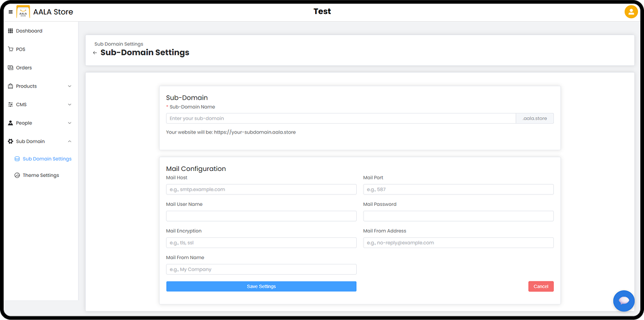
Task: Expand the CMS menu chevron
Action: (70, 104)
